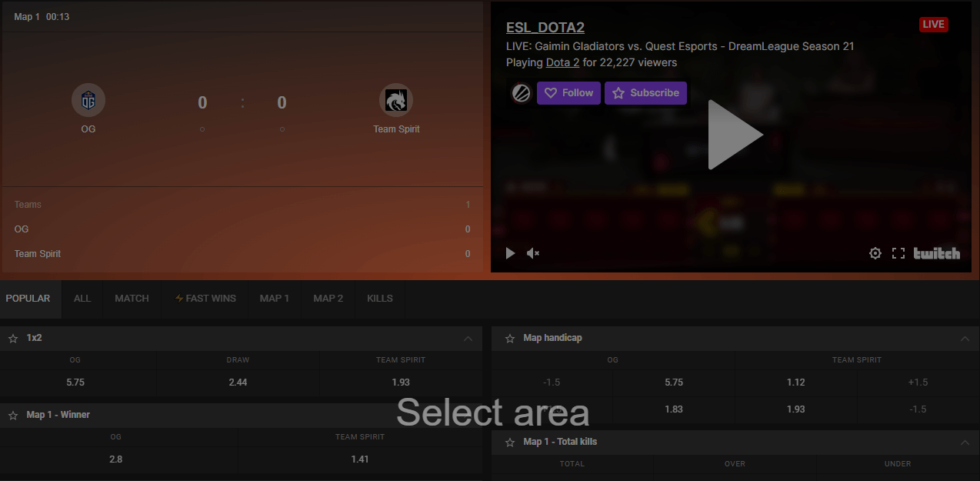Viewport: 980px width, 481px height.
Task: Collapse the Map 1 - Total kills section
Action: coord(965,443)
